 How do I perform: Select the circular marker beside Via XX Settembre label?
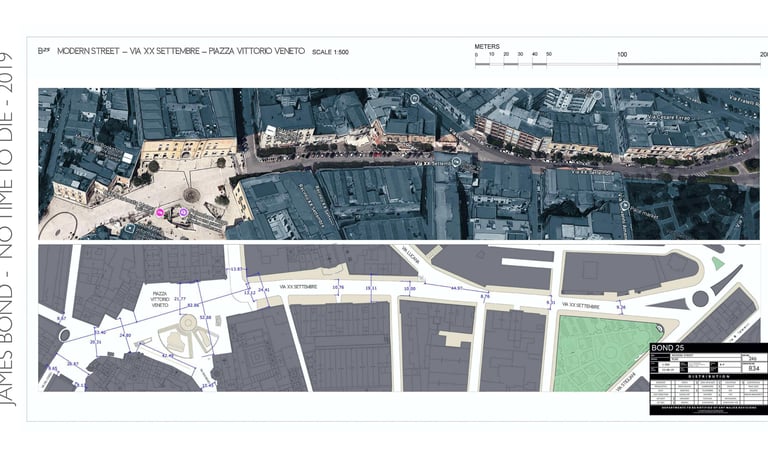456,162
